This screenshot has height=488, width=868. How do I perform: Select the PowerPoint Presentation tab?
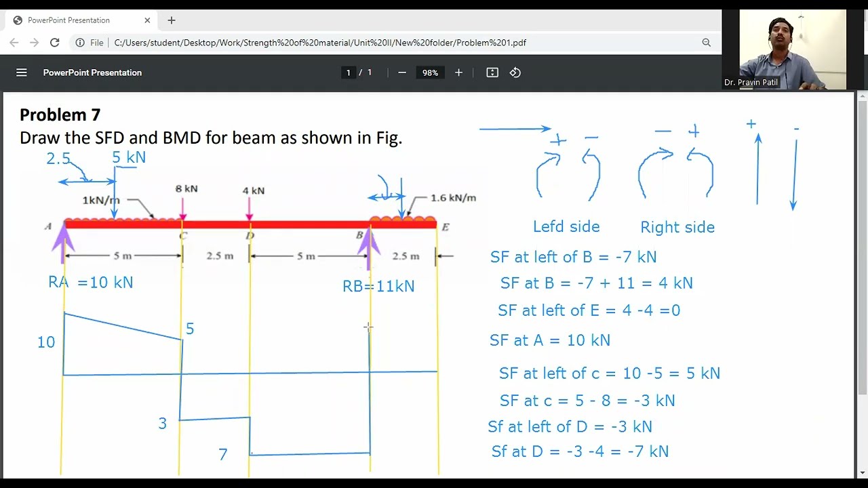click(81, 20)
